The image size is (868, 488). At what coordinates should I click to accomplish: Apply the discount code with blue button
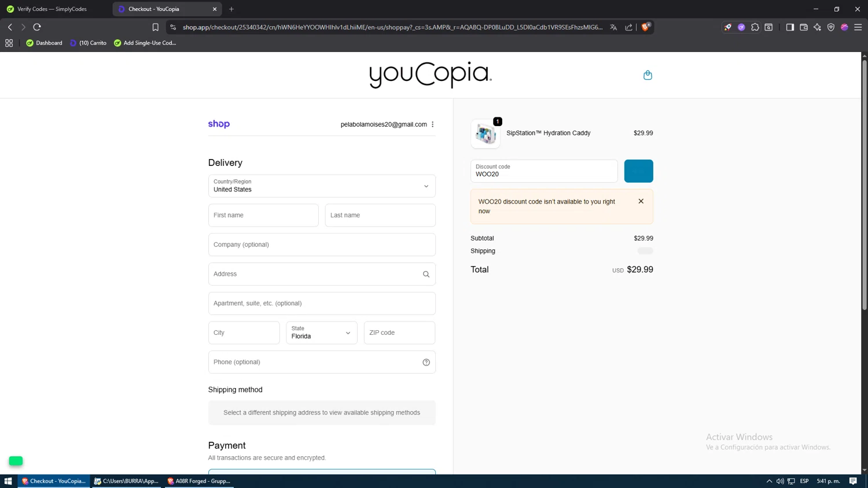(639, 171)
